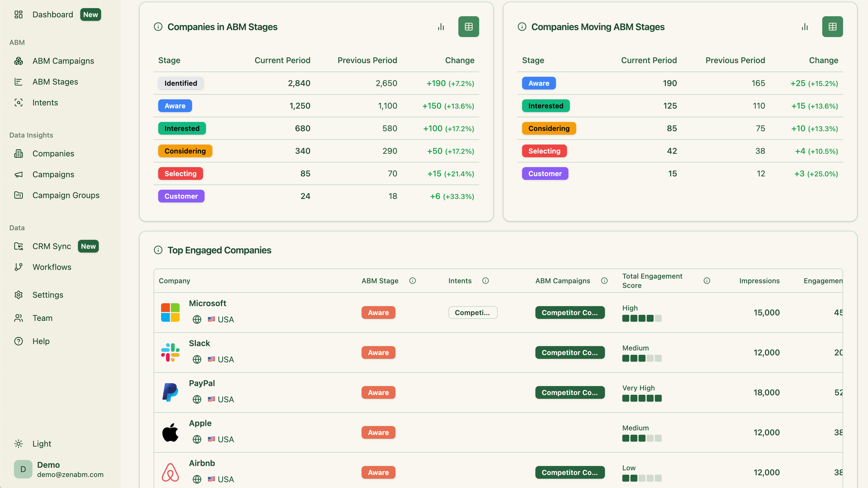The image size is (868, 488).
Task: Click the CRM Sync icon
Action: click(x=19, y=246)
